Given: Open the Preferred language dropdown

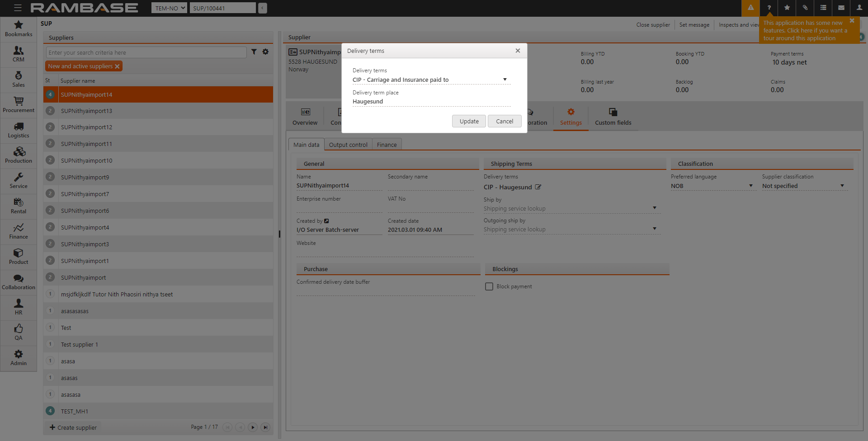Looking at the screenshot, I should click(750, 186).
